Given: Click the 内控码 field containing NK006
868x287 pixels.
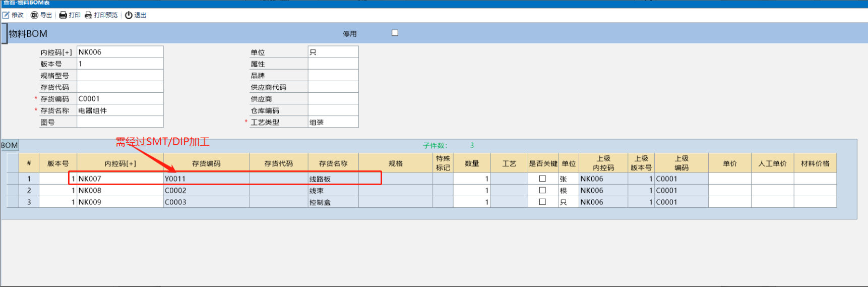Looking at the screenshot, I should pyautogui.click(x=120, y=52).
